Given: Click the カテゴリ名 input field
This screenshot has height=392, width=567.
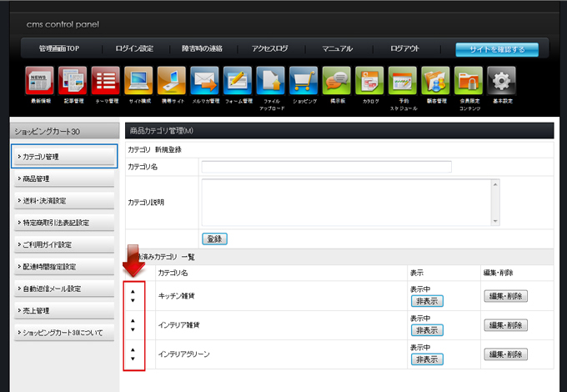Looking at the screenshot, I should click(x=326, y=167).
